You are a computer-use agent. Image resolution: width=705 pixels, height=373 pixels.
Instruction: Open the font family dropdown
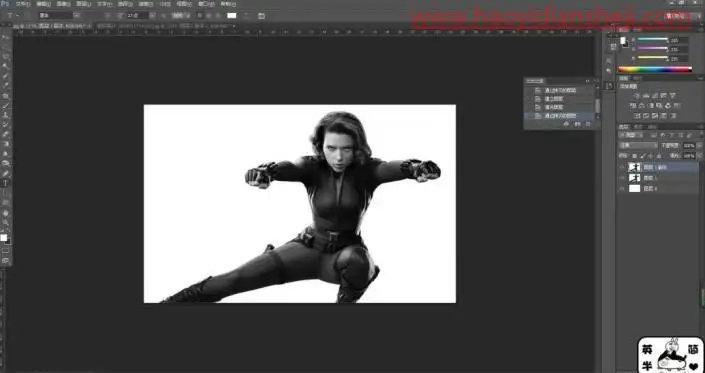coord(77,15)
